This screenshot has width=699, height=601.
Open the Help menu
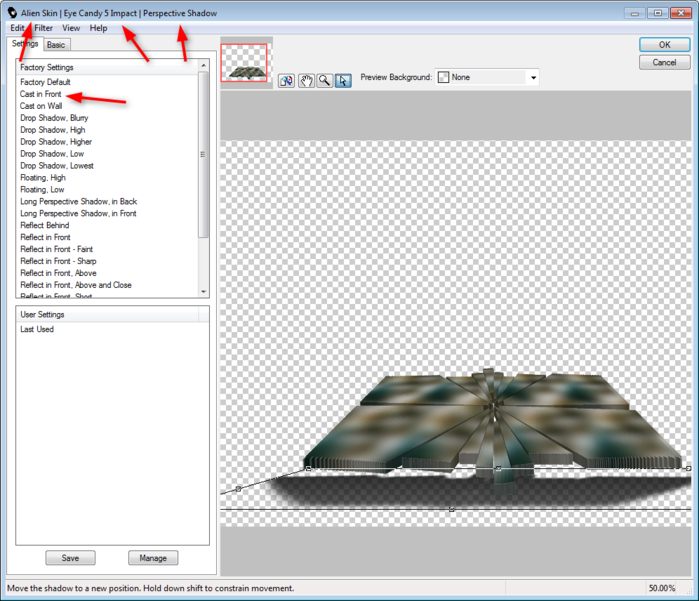click(98, 28)
